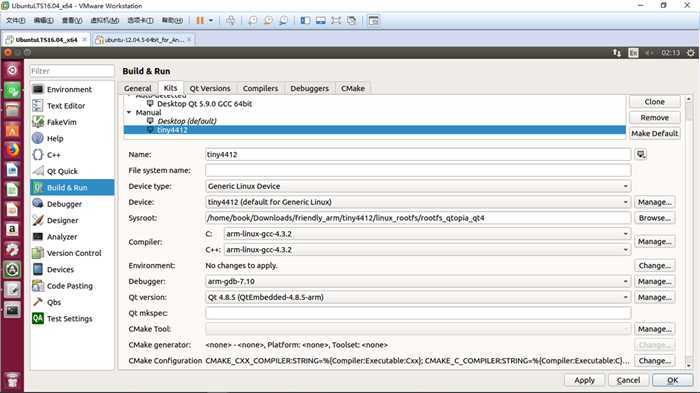Click Manage next to Qt version

(x=654, y=297)
